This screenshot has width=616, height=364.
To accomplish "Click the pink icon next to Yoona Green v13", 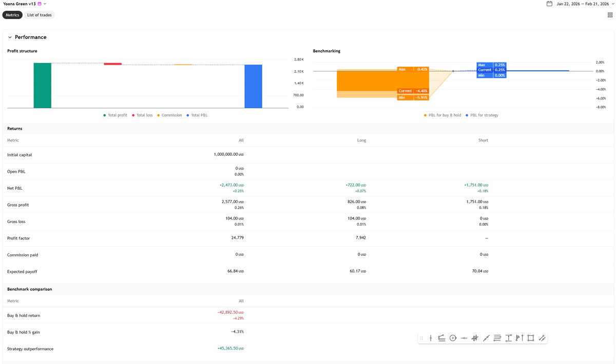I will [40, 4].
